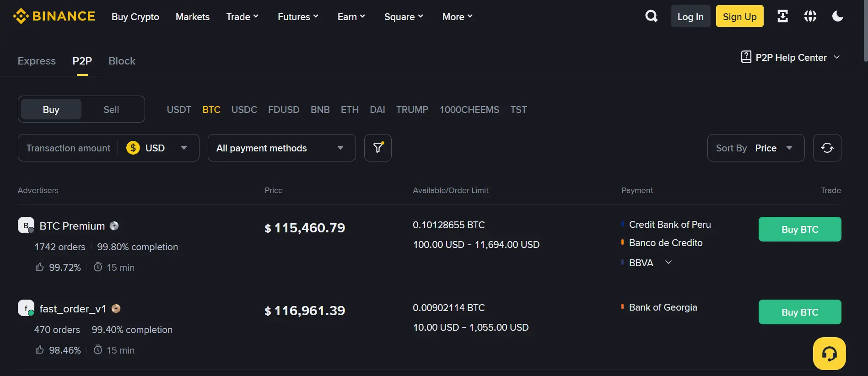Open Buy Crypto in the navigation
This screenshot has height=376, width=868.
[x=135, y=17]
